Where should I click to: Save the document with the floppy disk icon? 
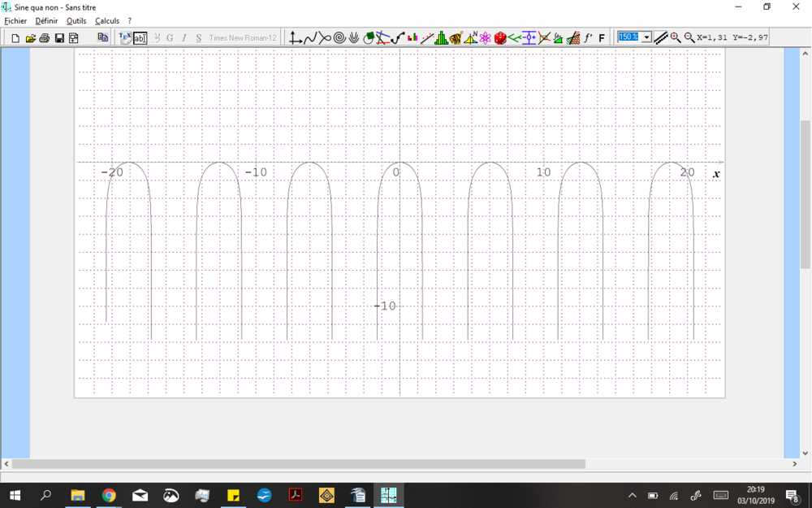(59, 38)
